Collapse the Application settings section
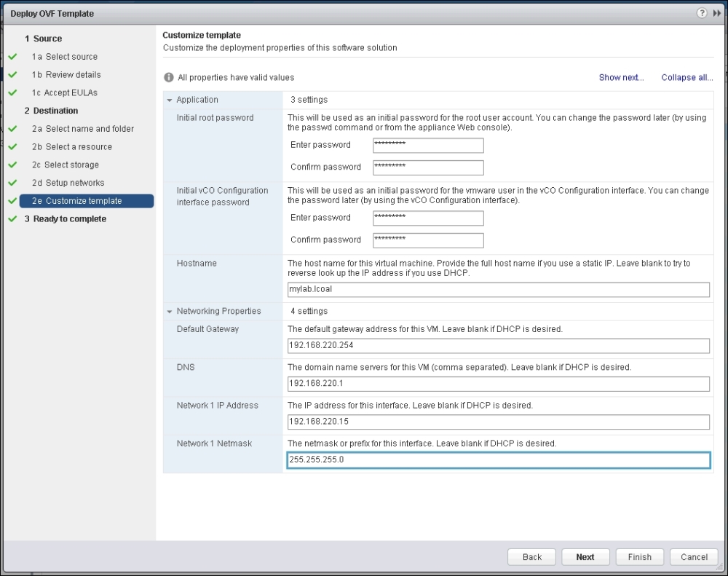The height and width of the screenshot is (576, 728). (x=170, y=100)
